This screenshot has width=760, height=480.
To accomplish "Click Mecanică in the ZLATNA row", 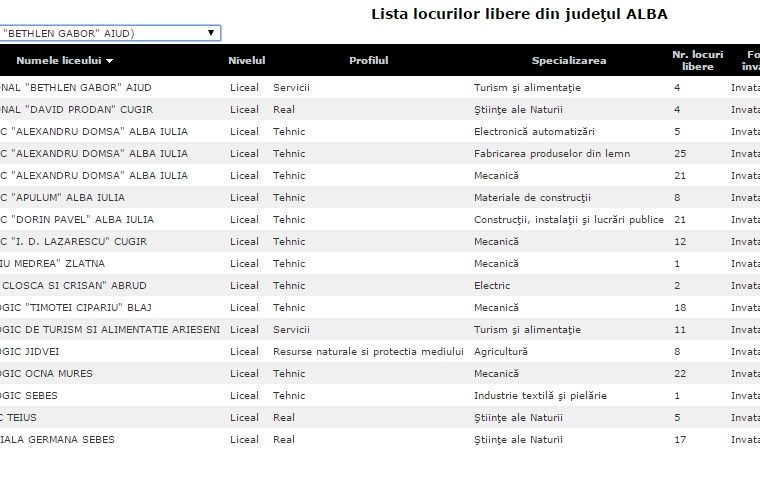I will click(x=496, y=264).
